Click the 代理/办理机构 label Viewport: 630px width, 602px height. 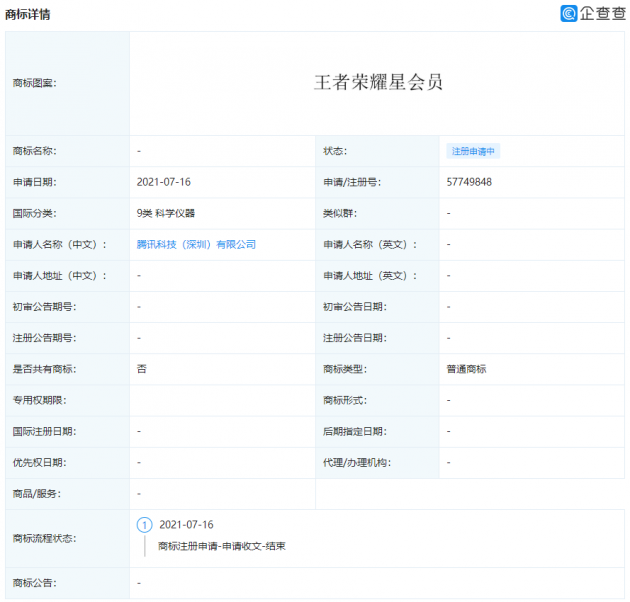point(357,463)
